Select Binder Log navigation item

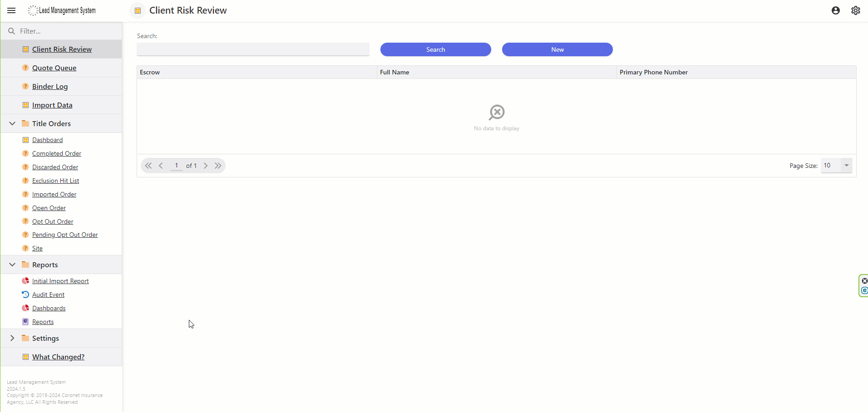(x=50, y=87)
